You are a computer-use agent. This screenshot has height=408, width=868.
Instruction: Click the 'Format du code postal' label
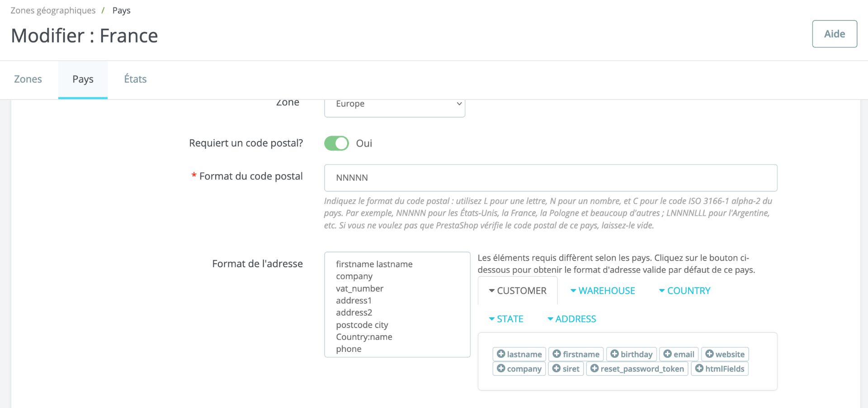coord(251,176)
